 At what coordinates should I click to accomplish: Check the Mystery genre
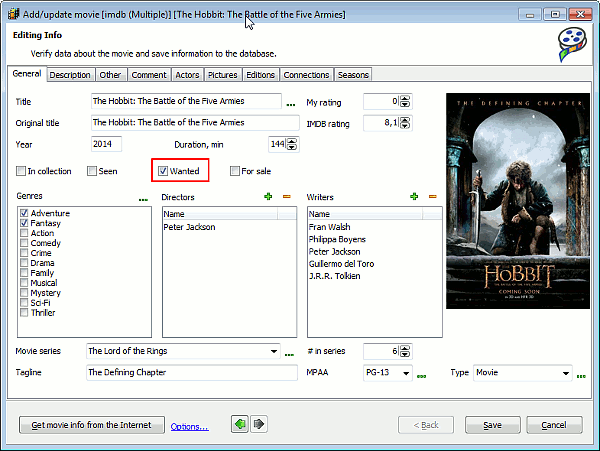click(x=24, y=293)
